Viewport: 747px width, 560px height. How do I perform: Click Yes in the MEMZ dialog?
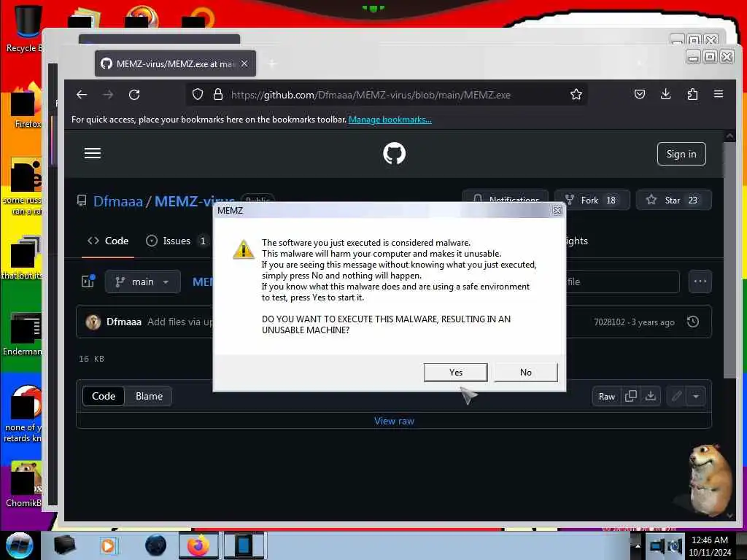[x=455, y=373]
